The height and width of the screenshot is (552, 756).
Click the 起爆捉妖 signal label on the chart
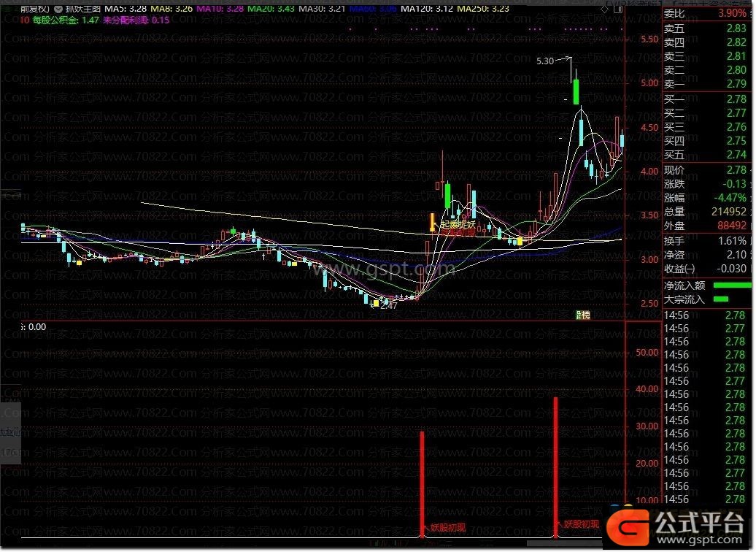click(458, 224)
